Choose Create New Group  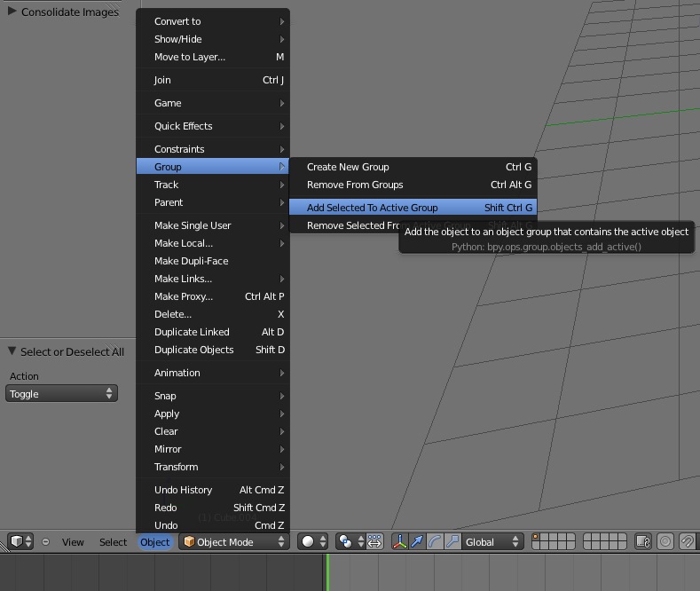pos(413,167)
